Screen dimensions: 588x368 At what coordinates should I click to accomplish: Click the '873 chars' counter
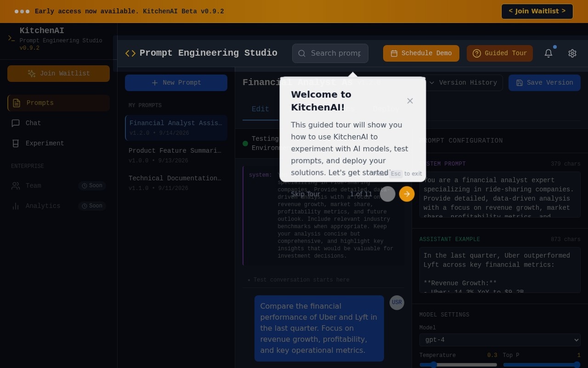(565, 240)
